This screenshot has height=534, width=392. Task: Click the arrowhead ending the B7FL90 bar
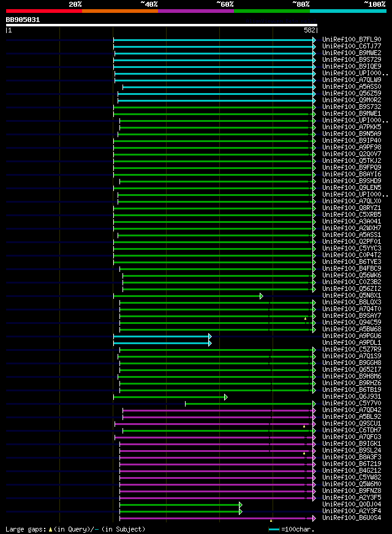tap(314, 40)
